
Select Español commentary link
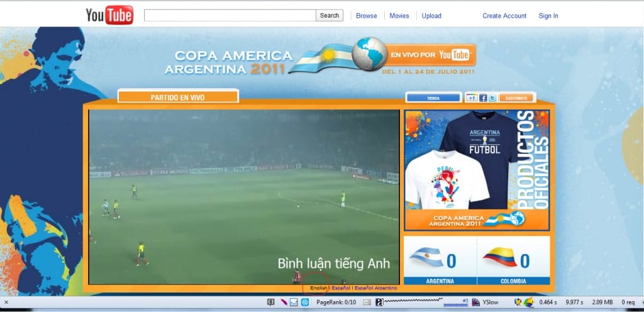pos(341,288)
